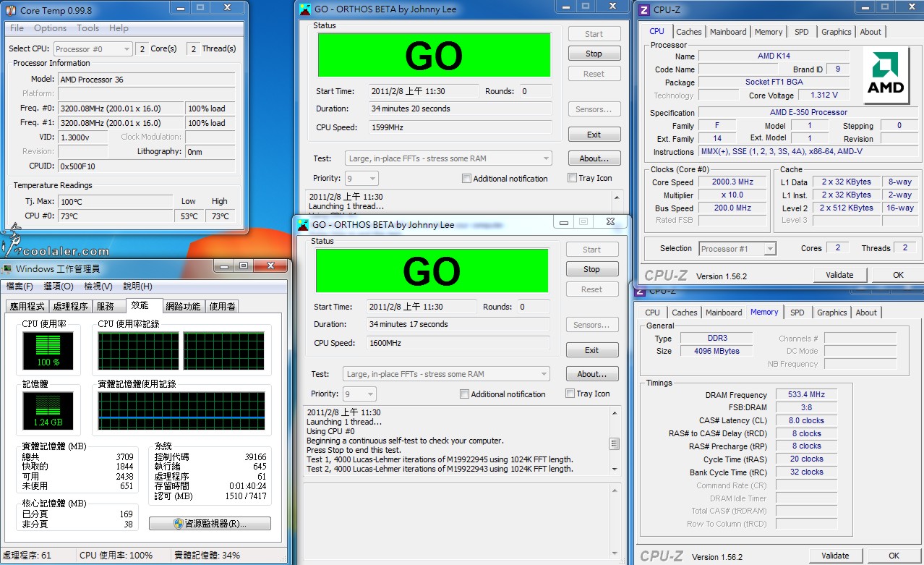Switch to the CPU tab in the lower CPU-Z window
The image size is (924, 565).
[x=652, y=313]
